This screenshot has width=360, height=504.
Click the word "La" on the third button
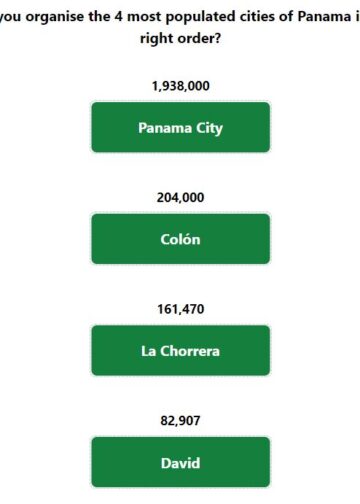pos(149,351)
